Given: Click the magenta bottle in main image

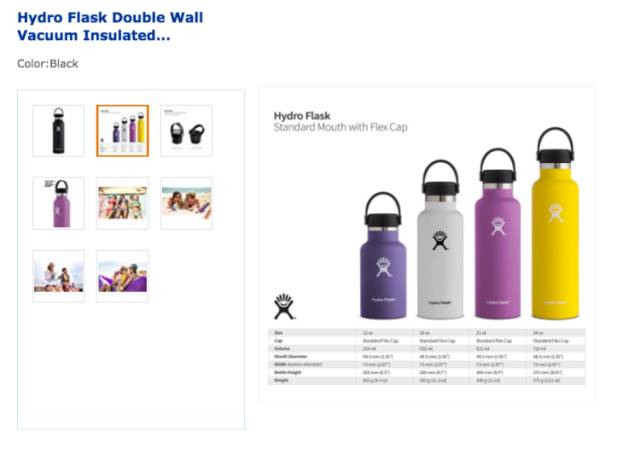Looking at the screenshot, I should click(x=498, y=233).
